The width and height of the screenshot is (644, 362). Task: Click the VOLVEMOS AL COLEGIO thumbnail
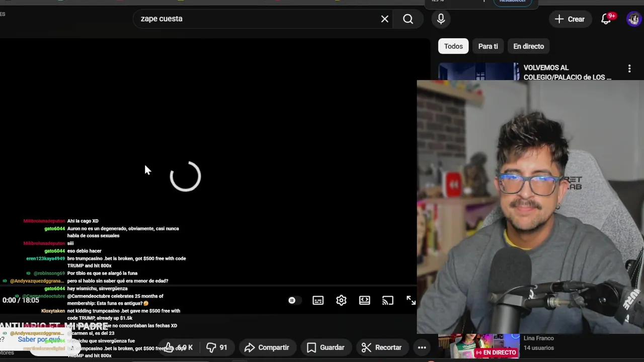478,71
